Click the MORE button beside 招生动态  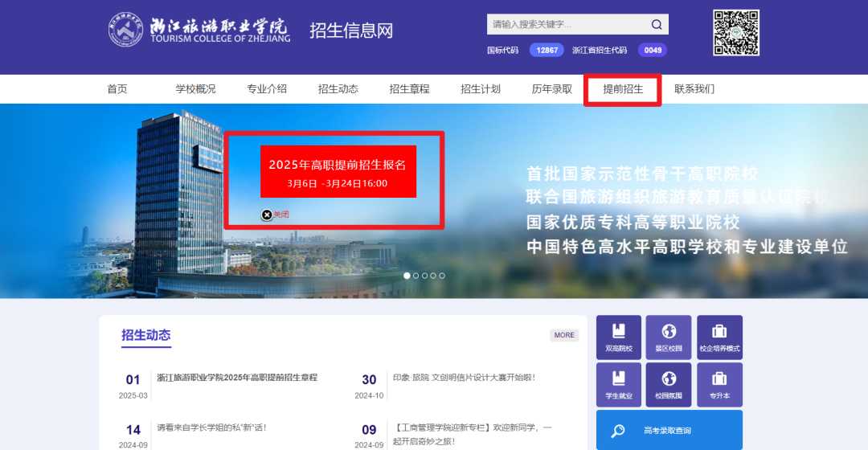(x=564, y=335)
